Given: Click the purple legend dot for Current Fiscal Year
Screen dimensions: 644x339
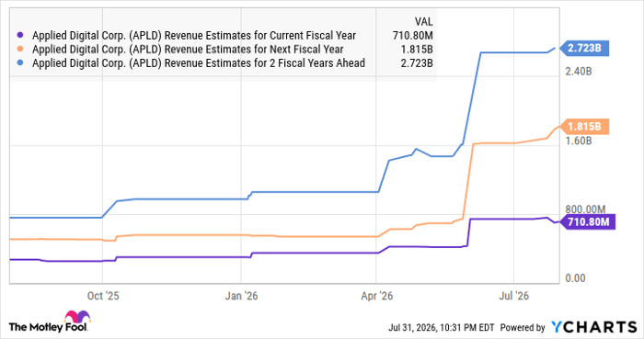Looking at the screenshot, I should (x=19, y=36).
